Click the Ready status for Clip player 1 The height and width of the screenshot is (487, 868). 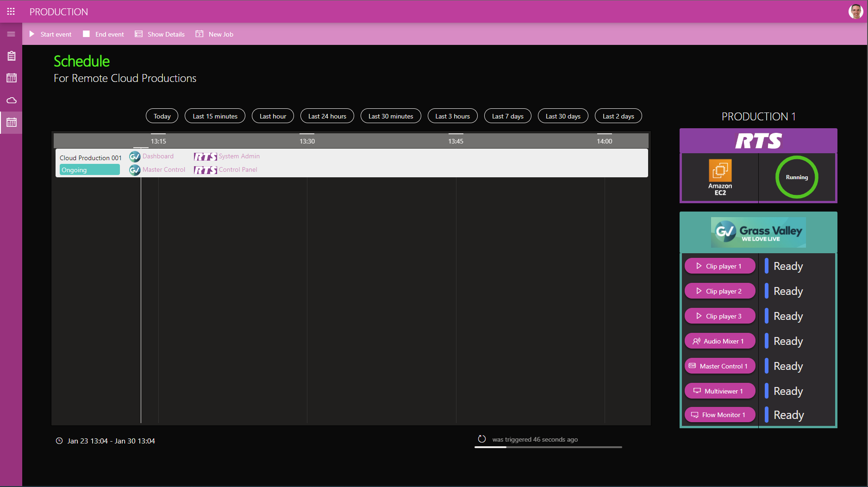tap(788, 266)
